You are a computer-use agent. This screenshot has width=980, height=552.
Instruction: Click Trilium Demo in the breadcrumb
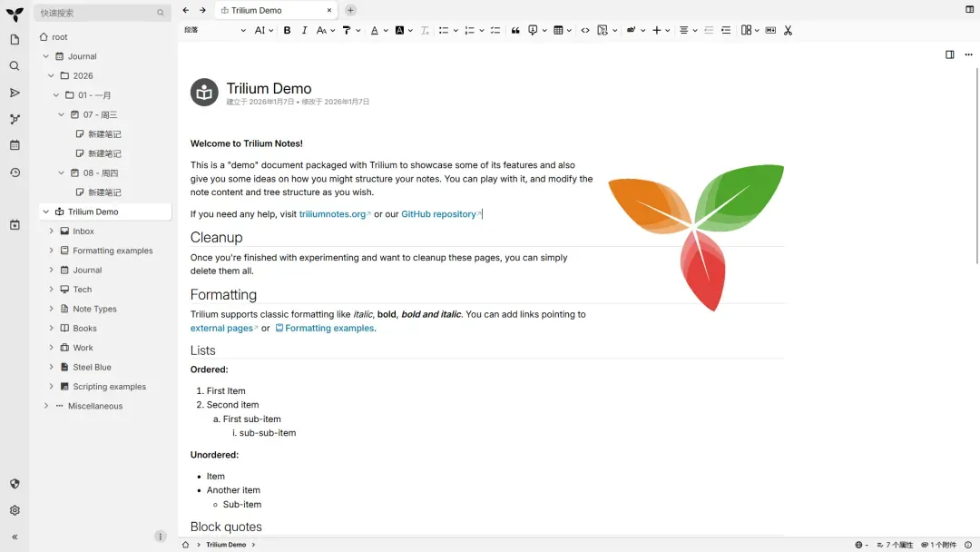point(226,545)
